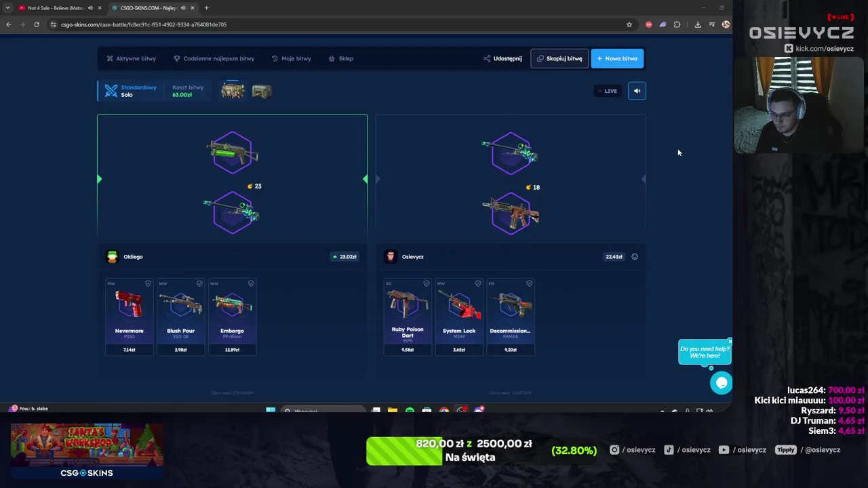Screen dimensions: 868x488
Task: Open Spotify from the taskbar
Action: [410, 410]
